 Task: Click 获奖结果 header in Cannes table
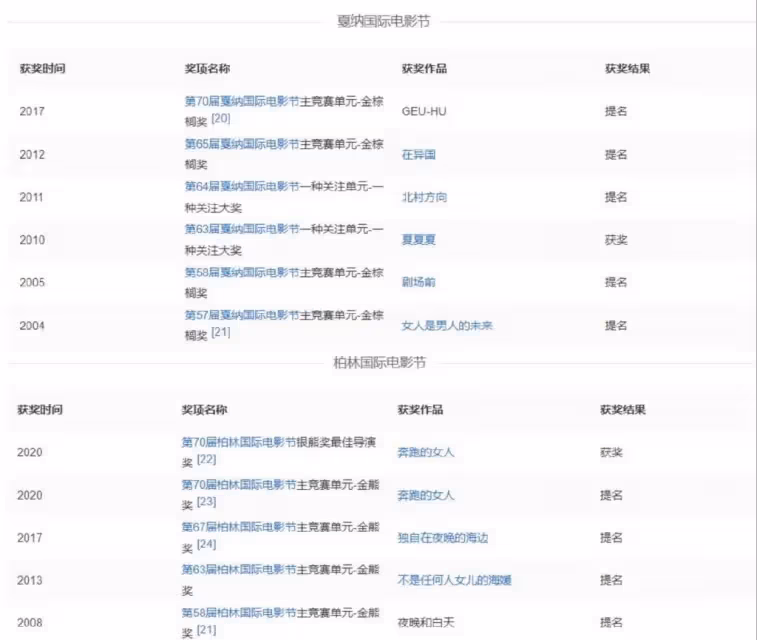[628, 69]
